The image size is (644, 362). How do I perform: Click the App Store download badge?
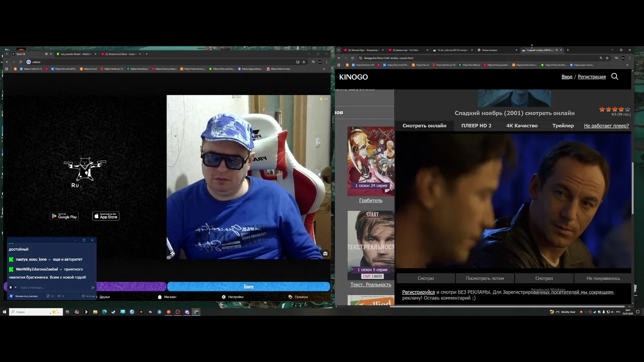point(106,216)
